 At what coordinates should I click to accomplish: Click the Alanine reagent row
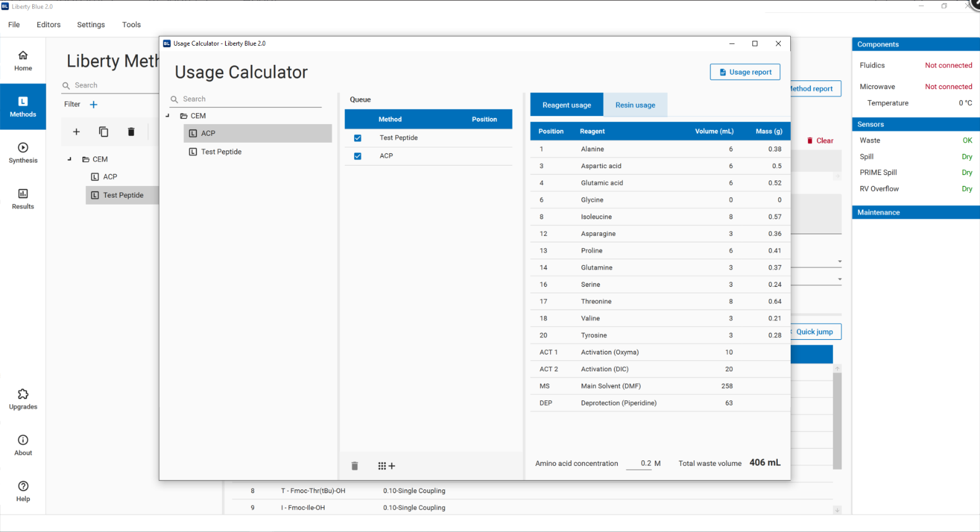(660, 149)
